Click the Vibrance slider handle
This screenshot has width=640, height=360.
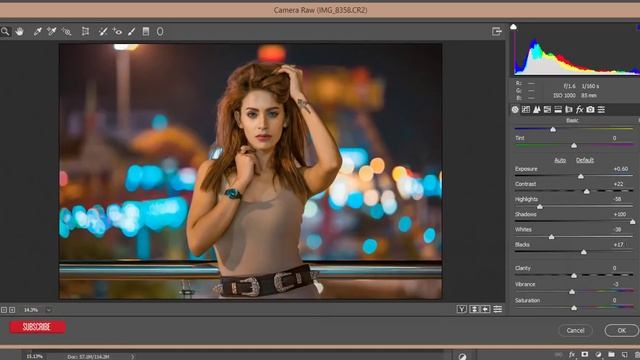point(572,292)
